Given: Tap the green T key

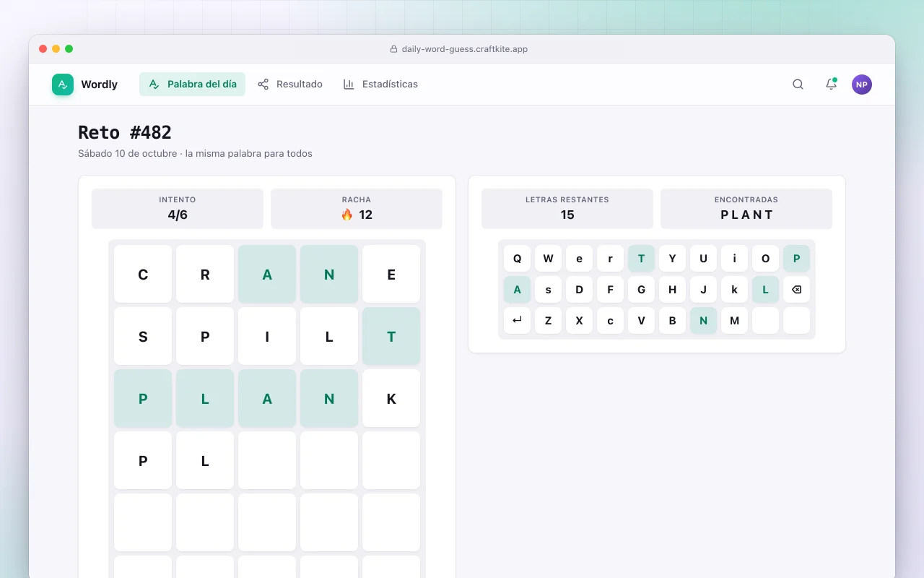Looking at the screenshot, I should click(x=641, y=259).
